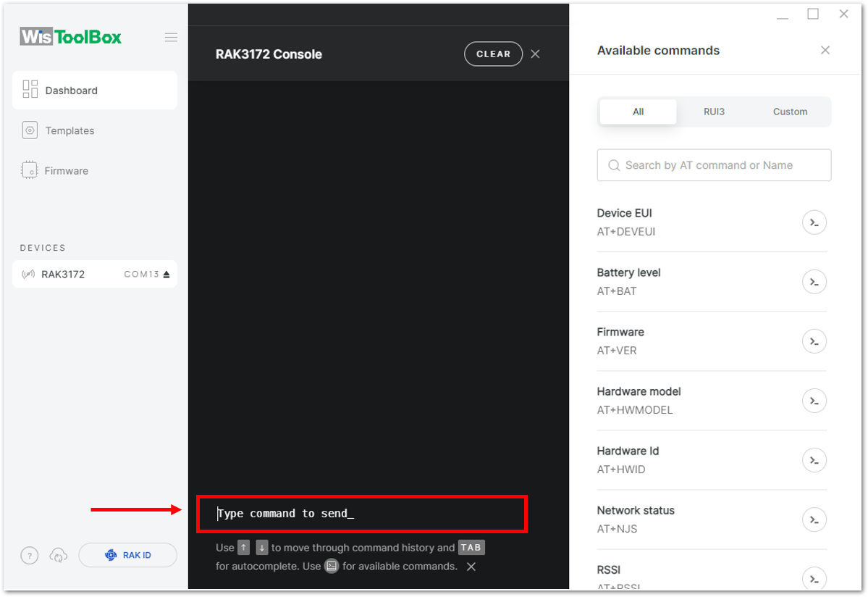The image size is (868, 597).
Task: Click the COM13 port label
Action: [x=141, y=274]
